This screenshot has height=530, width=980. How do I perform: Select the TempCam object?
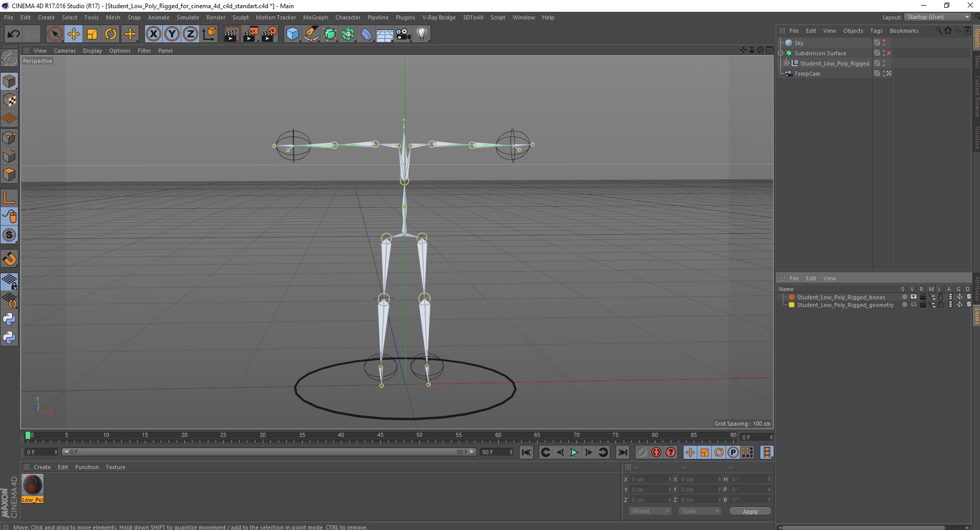[x=807, y=74]
